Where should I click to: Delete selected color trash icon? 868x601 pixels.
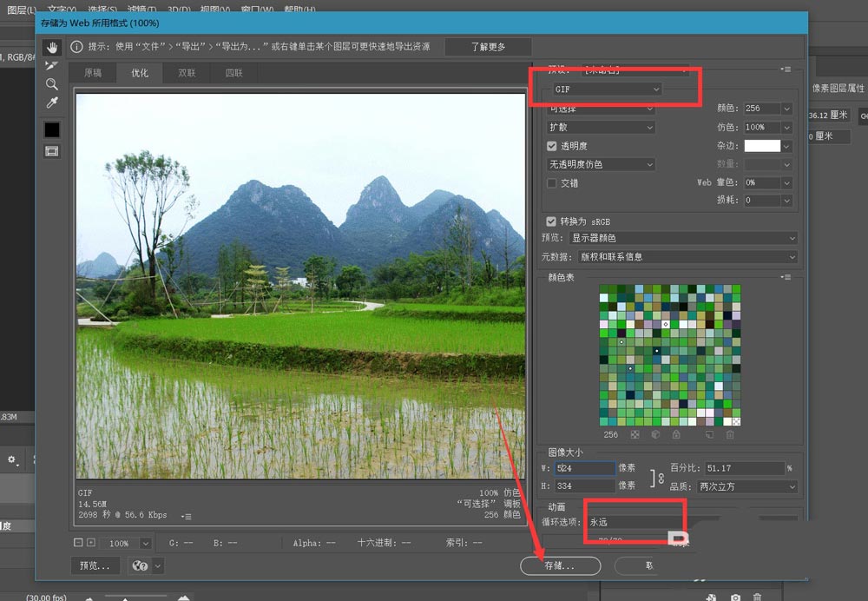click(730, 435)
